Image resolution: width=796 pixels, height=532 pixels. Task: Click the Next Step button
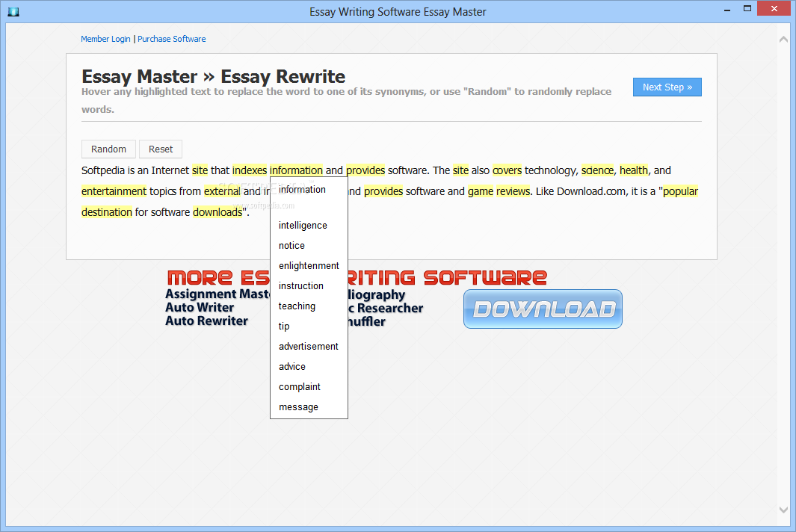[667, 87]
